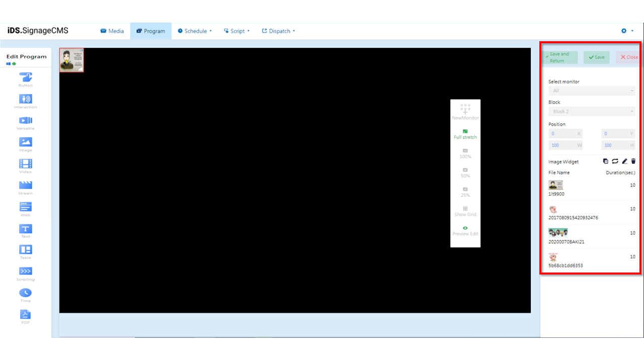Screen dimensions: 644x362
Task: Select the Interaction widget tool
Action: click(26, 100)
